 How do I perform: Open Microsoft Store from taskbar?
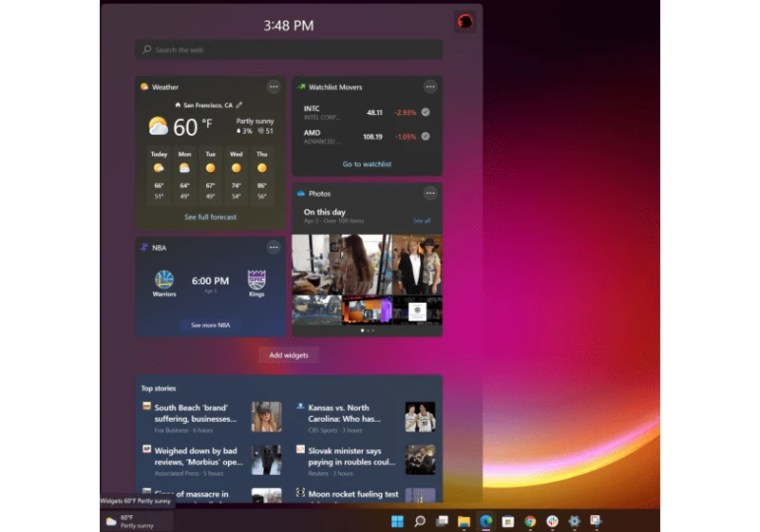(x=508, y=522)
